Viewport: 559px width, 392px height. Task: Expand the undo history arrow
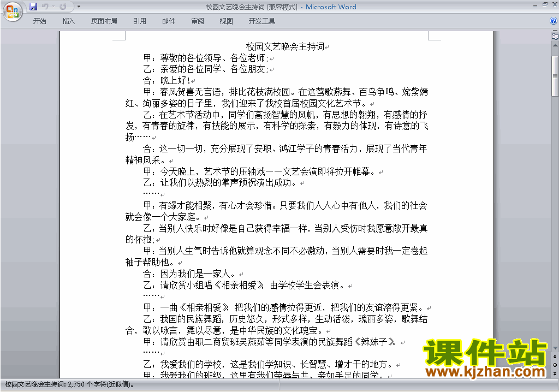click(x=53, y=7)
